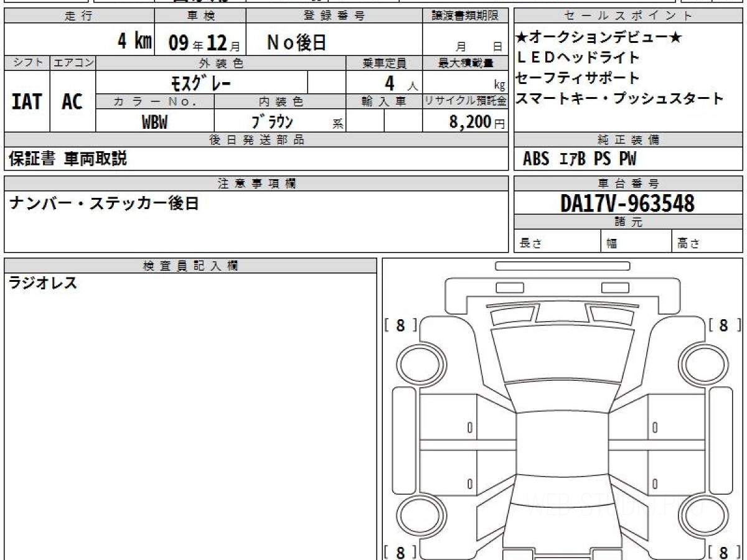Click the 外装色 header

click(x=221, y=63)
